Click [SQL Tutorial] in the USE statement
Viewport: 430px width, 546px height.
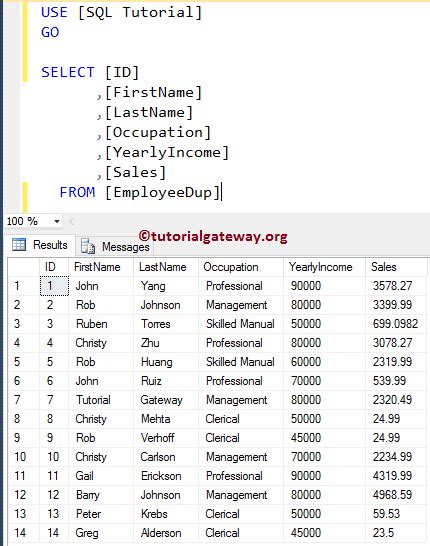[x=140, y=13]
